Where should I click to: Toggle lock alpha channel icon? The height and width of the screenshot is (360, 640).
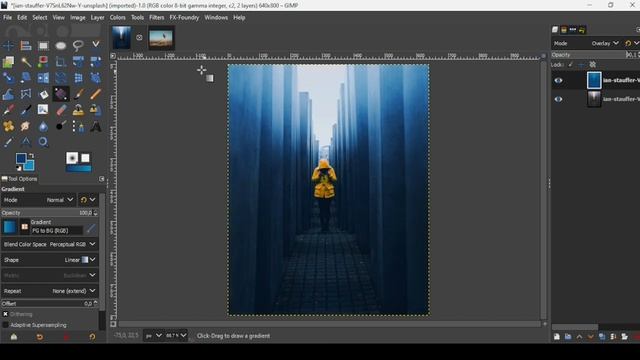pos(593,64)
